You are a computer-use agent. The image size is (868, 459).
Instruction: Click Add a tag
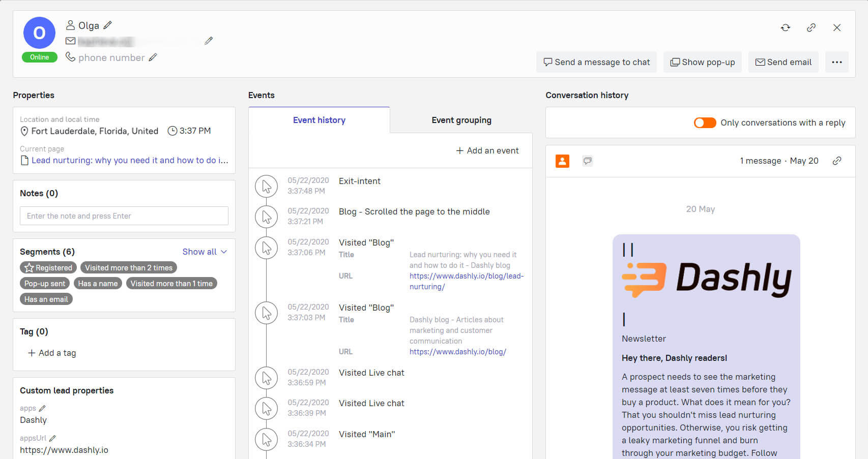click(x=52, y=353)
